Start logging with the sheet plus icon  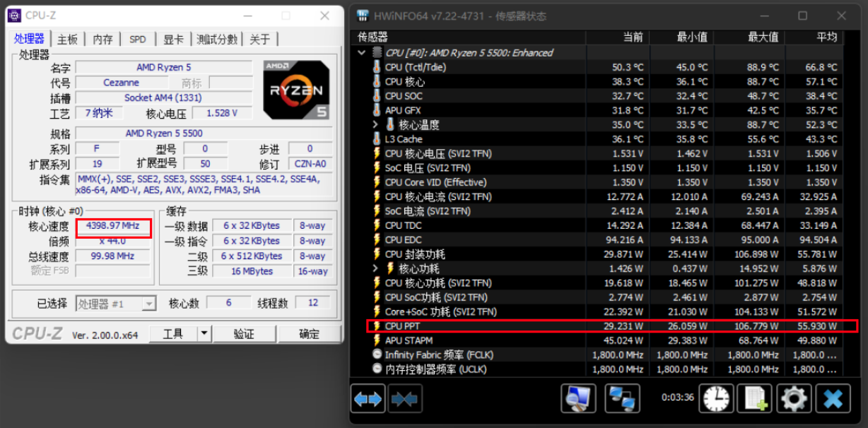click(754, 399)
